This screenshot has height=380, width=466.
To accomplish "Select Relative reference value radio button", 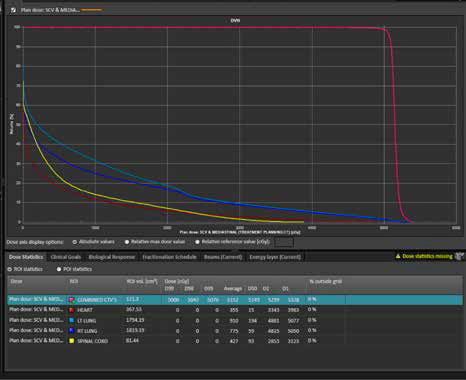I will (x=197, y=242).
